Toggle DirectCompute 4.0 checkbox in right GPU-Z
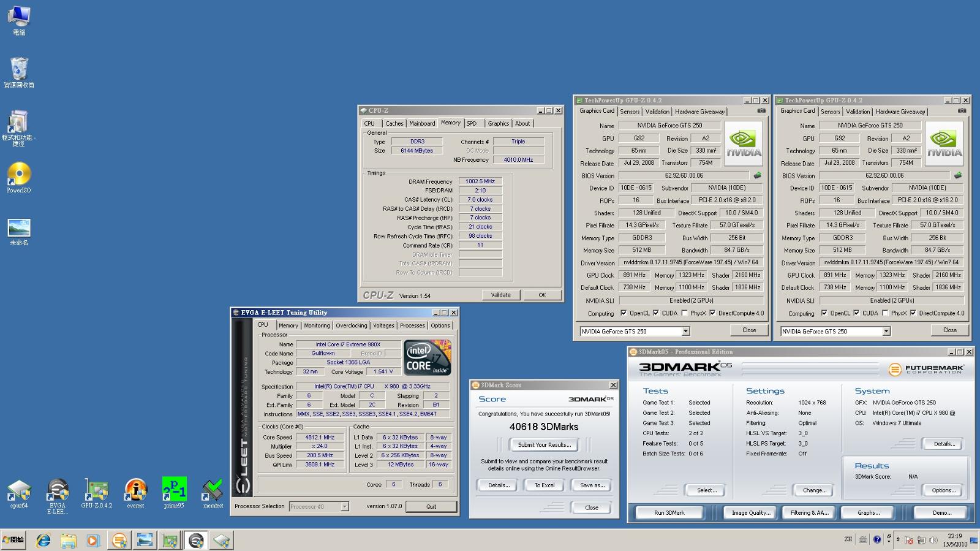The image size is (980, 551). [913, 313]
